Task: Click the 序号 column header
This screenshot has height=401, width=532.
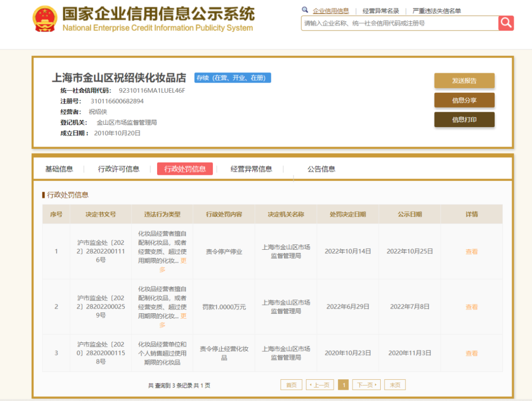Action: tap(56, 214)
